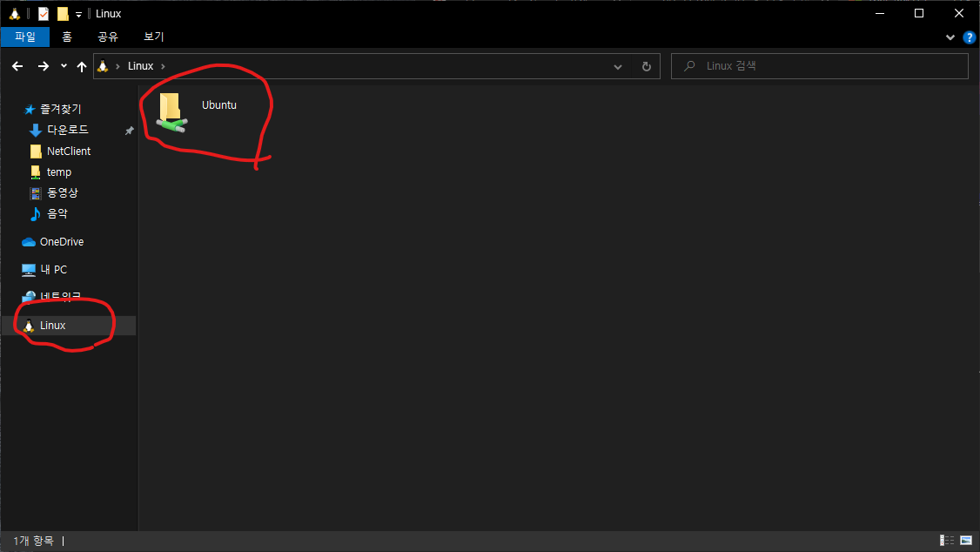Image resolution: width=980 pixels, height=552 pixels.
Task: Open the 다운로드 folder in sidebar
Action: click(60, 130)
